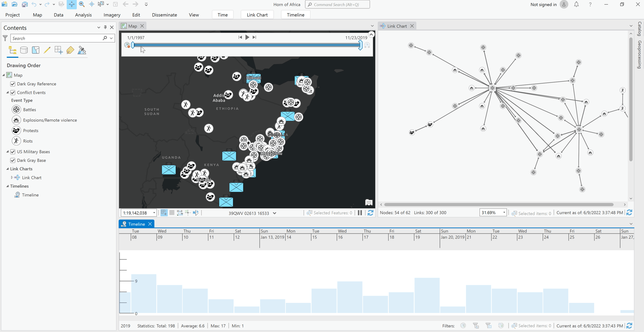Disable the Conflict Events layer
This screenshot has width=644, height=332.
tap(12, 92)
